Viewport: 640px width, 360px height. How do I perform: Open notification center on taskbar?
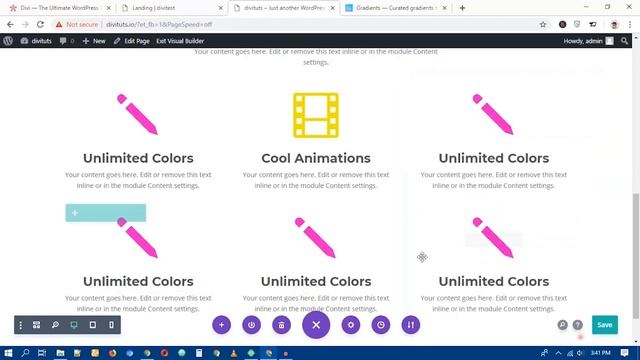click(624, 353)
